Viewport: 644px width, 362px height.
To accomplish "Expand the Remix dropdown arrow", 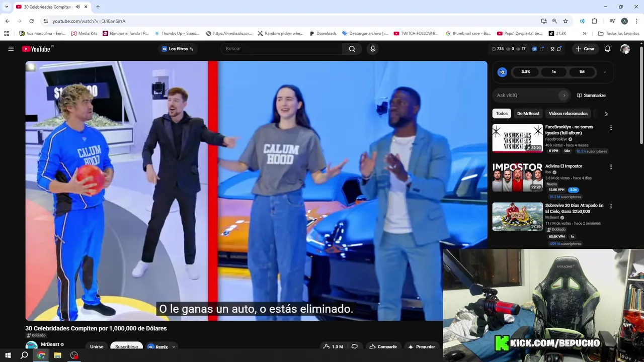I will (174, 347).
